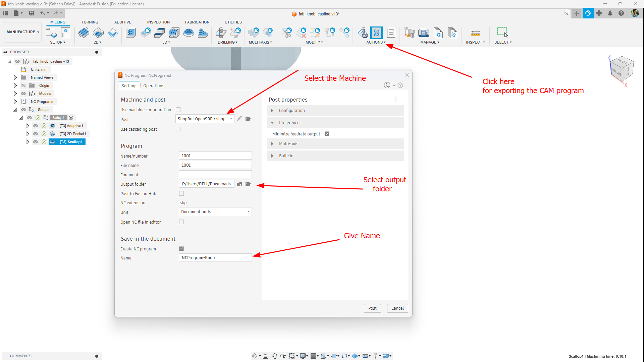
Task: Click the Pan hand icon in navigation bar
Action: 274,356
